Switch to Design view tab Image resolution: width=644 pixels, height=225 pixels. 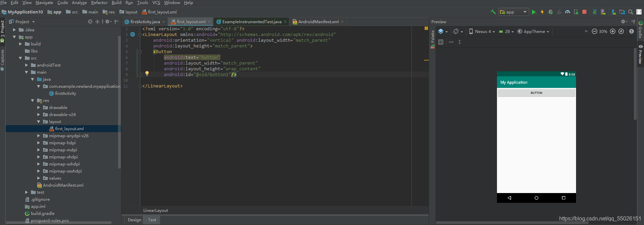coord(134,220)
